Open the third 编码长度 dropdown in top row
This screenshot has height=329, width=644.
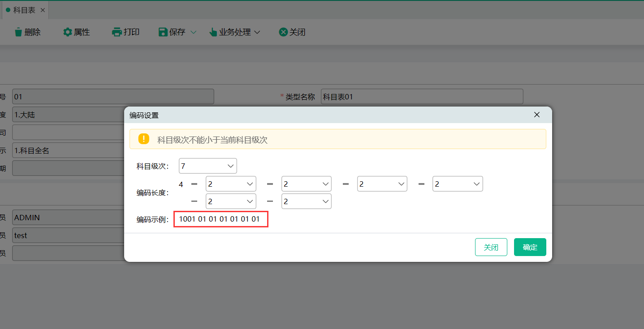[x=382, y=184]
